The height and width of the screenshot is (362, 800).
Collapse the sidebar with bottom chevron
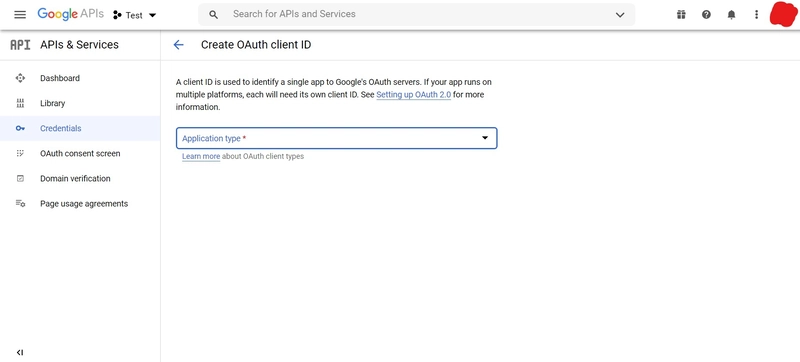tap(20, 352)
